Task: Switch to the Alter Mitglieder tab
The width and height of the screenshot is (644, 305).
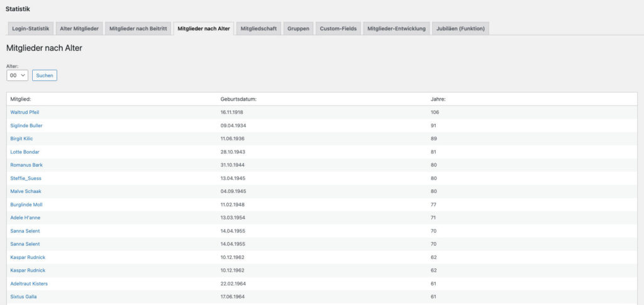Action: coord(79,28)
